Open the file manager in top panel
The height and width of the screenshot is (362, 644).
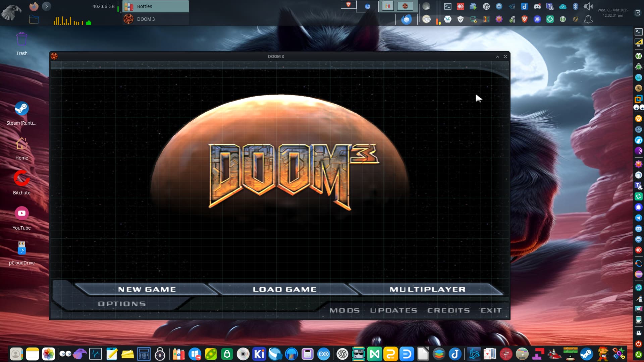34,19
